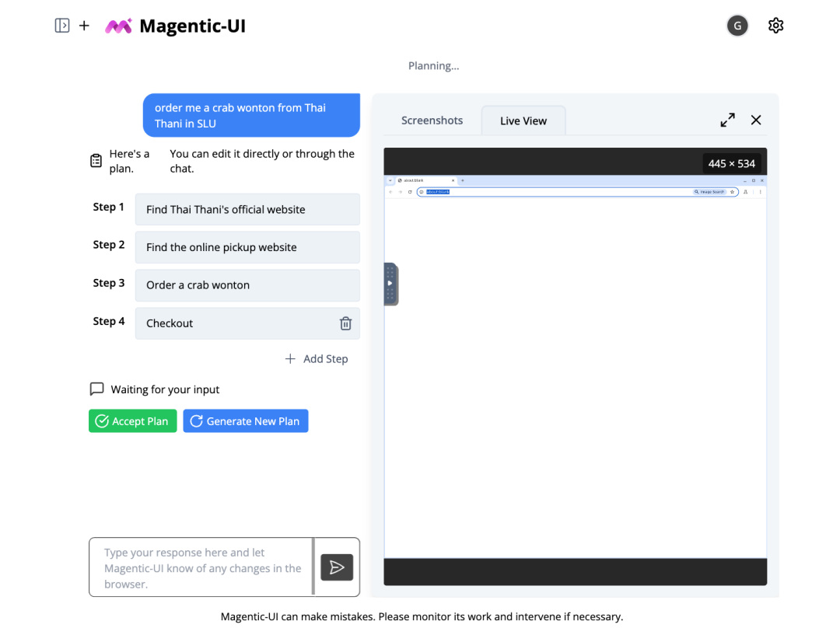The width and height of the screenshot is (840, 628).
Task: Click Add Step below the plan
Action: (x=317, y=358)
